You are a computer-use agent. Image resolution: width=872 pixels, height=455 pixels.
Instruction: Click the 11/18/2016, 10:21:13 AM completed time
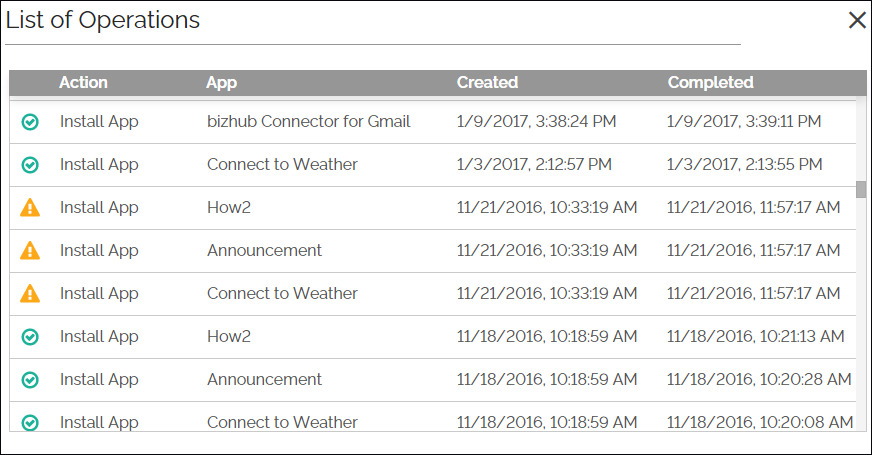[755, 337]
